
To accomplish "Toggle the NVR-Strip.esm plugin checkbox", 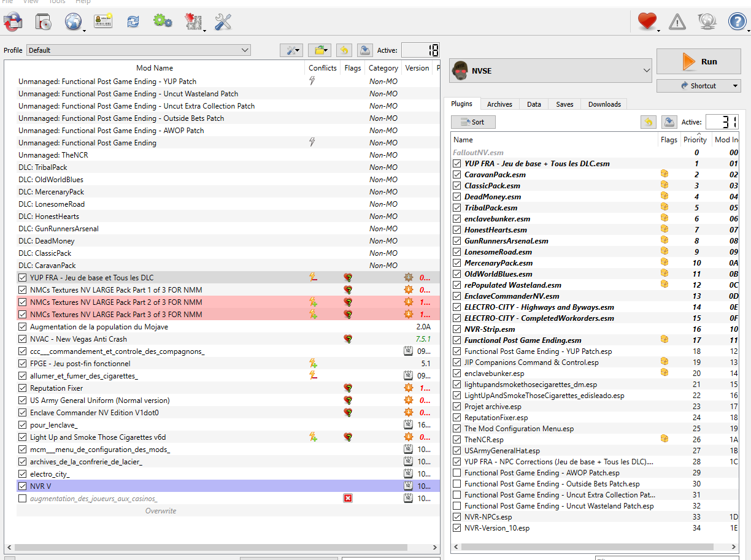I will (457, 329).
